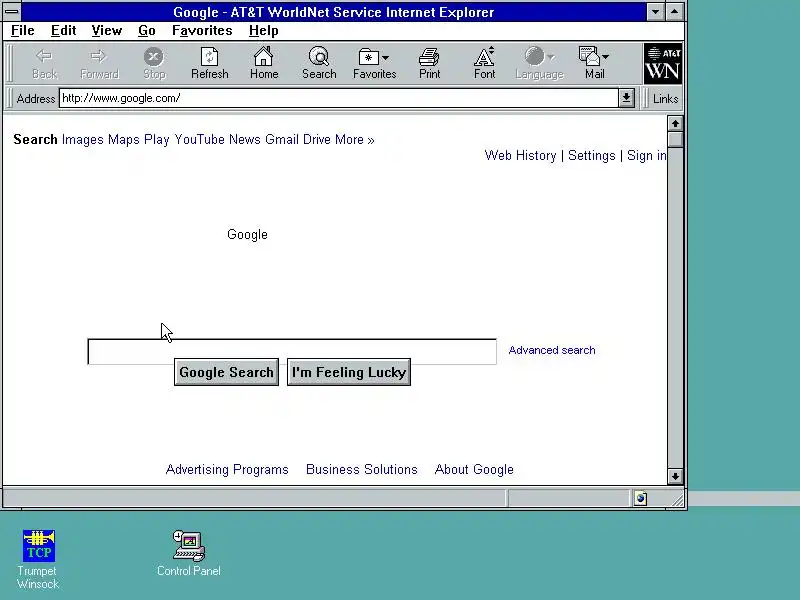The image size is (800, 600).
Task: Click the Back arrow toolbar icon
Action: (x=44, y=56)
